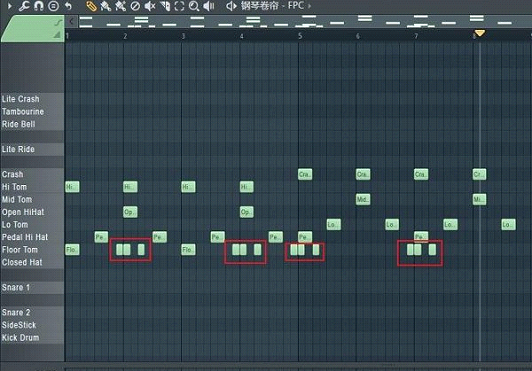This screenshot has height=371, width=532.
Task: Click the stamp icon next to the magnet
Action: click(x=53, y=6)
